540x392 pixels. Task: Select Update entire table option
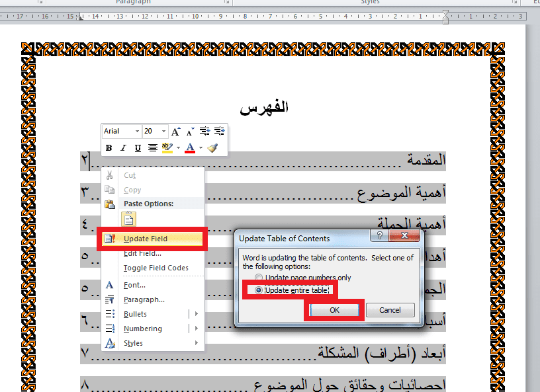click(292, 290)
